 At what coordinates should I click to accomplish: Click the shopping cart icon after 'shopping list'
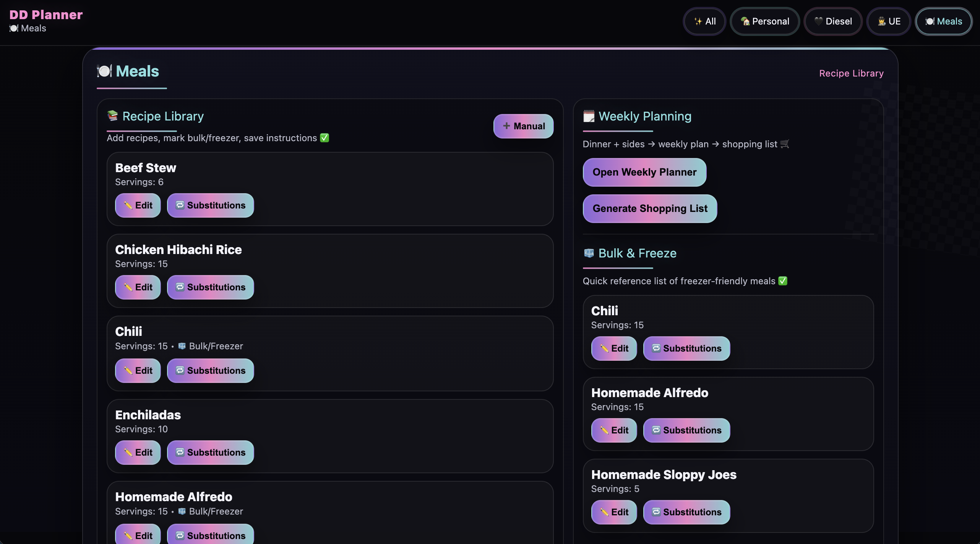coord(785,144)
